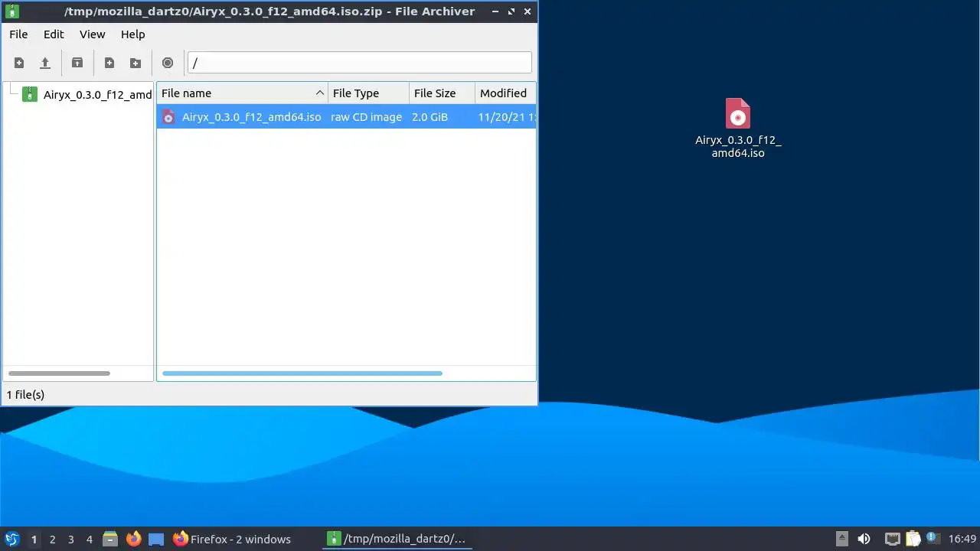
Task: Click the '2.0 GiB' size cell
Action: pyautogui.click(x=430, y=117)
